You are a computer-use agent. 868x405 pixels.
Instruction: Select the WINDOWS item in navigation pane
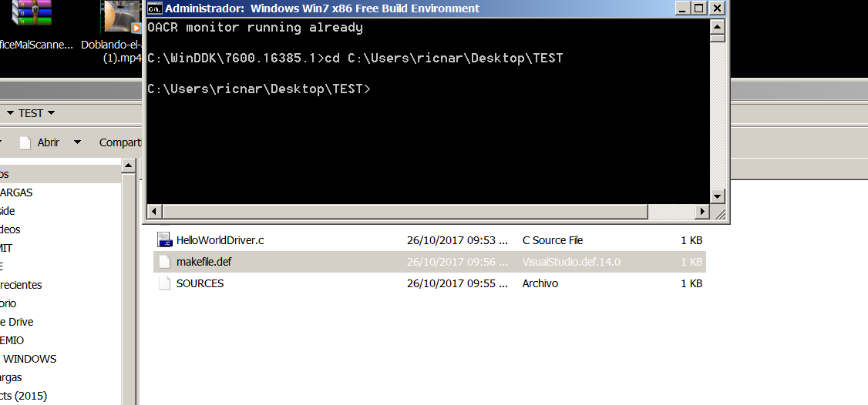(x=29, y=359)
